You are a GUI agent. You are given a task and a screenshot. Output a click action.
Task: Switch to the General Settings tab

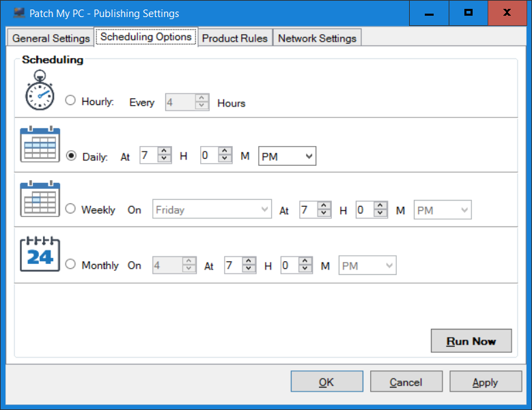point(51,38)
